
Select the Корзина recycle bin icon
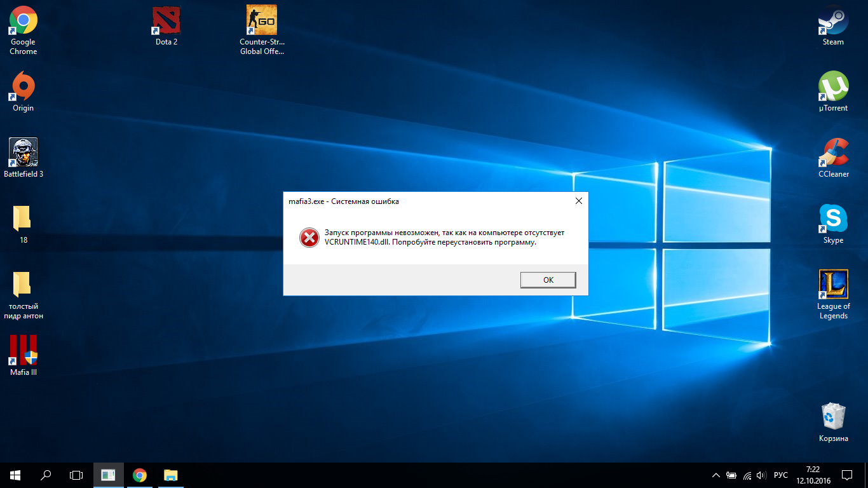[x=833, y=423]
